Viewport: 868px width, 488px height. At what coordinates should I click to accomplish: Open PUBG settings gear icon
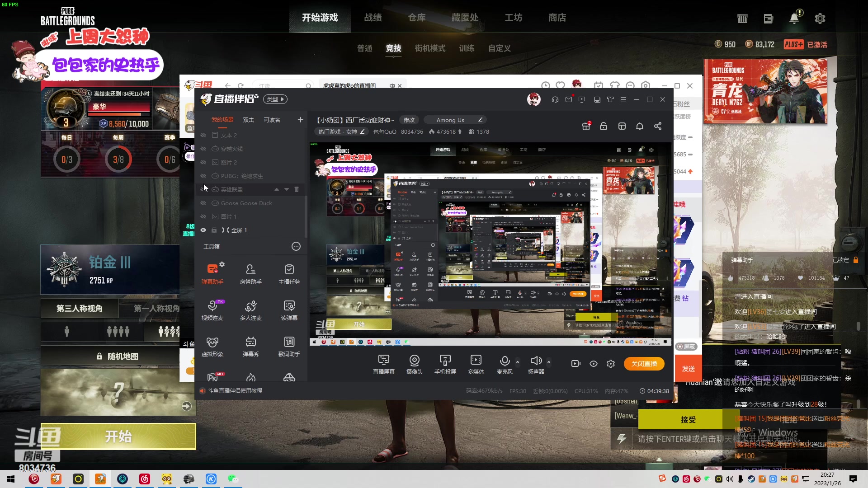(820, 19)
